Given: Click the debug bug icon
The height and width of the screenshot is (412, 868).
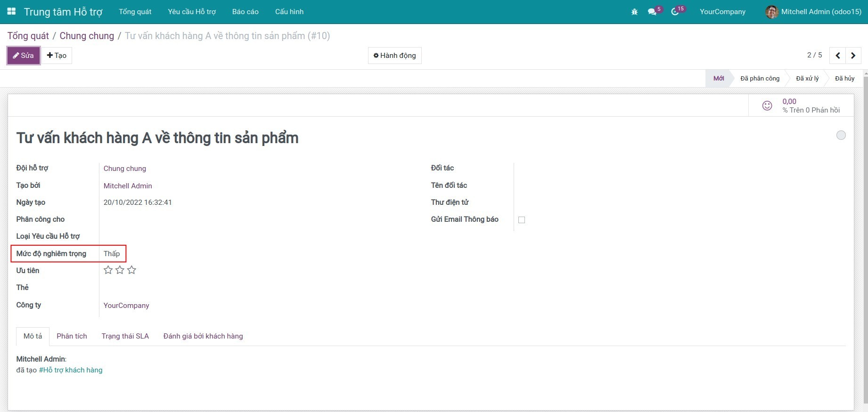Looking at the screenshot, I should [x=634, y=12].
